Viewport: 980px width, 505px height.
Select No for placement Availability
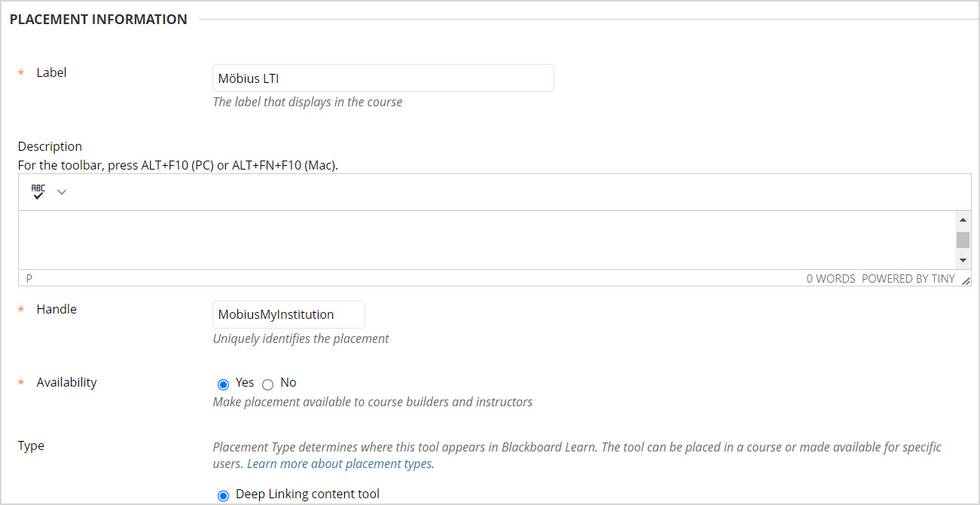pos(268,384)
